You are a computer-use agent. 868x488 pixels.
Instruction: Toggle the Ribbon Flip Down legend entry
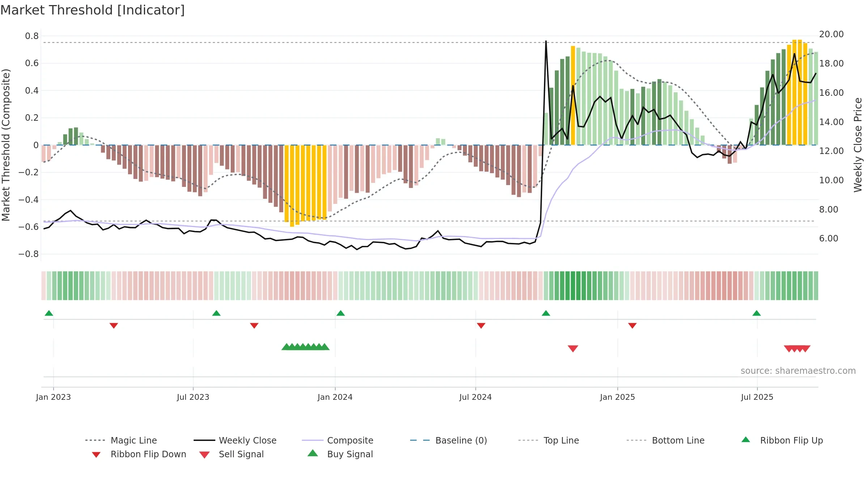tap(139, 454)
